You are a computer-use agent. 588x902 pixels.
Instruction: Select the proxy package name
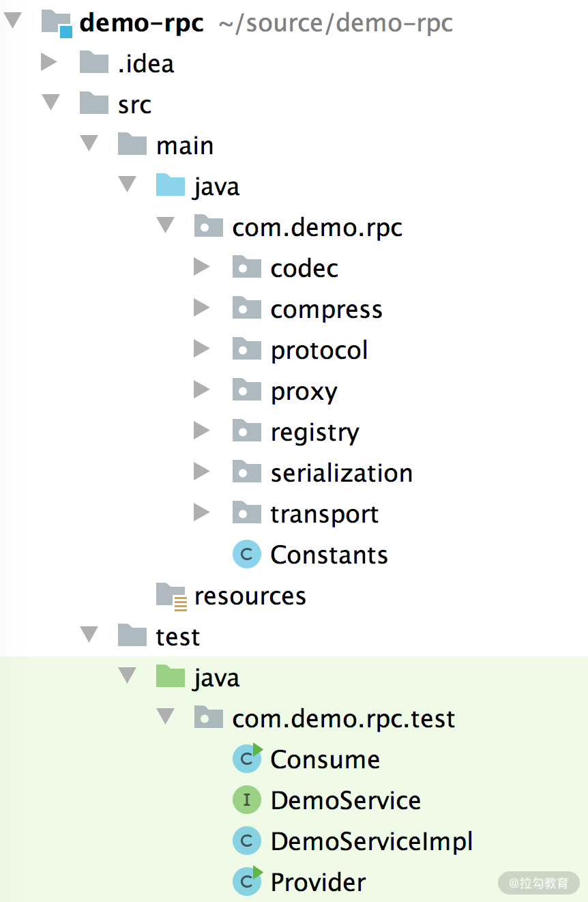(304, 391)
